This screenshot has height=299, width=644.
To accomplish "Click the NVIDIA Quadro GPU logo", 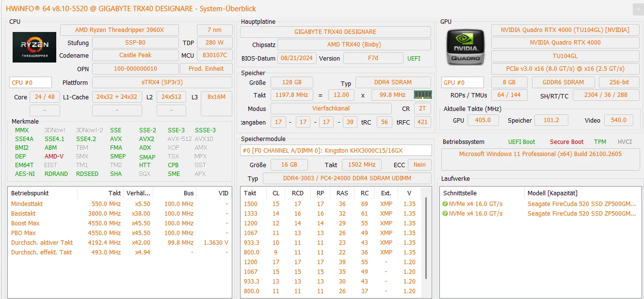I will [465, 46].
